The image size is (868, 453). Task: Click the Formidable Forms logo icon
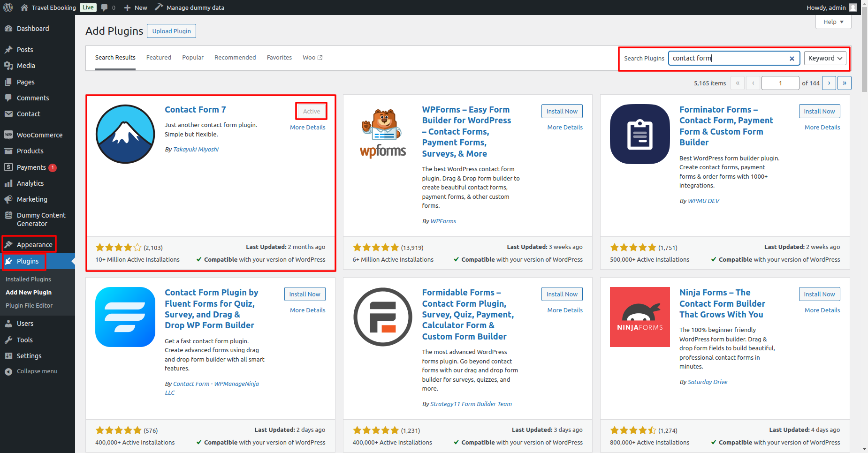383,317
